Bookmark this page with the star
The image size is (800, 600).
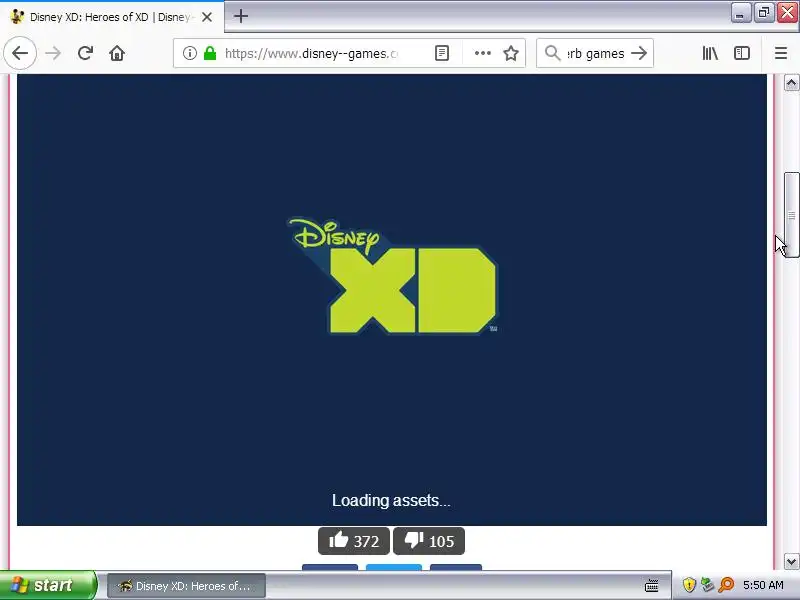click(x=511, y=53)
